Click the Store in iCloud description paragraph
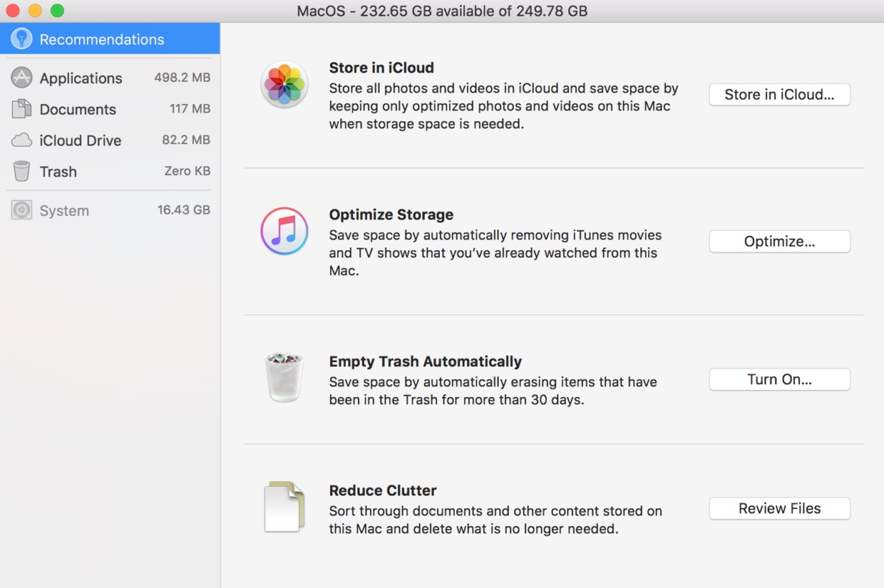Image resolution: width=884 pixels, height=588 pixels. pos(504,106)
